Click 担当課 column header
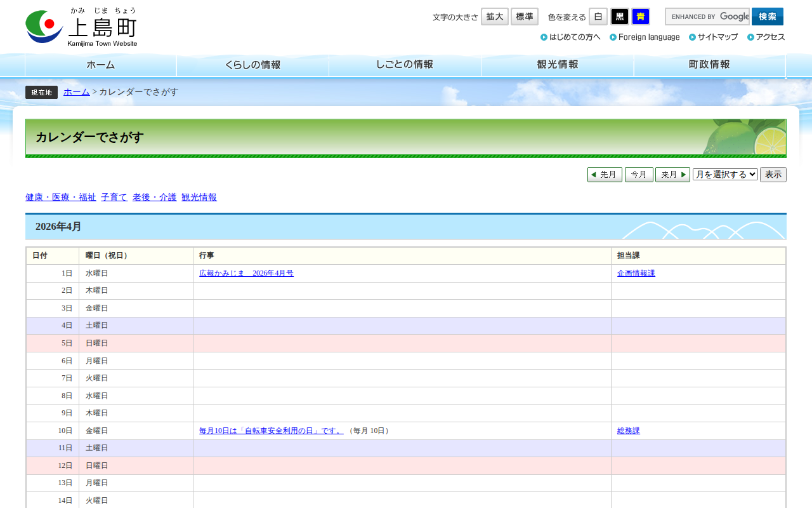The image size is (812, 508). pyautogui.click(x=698, y=256)
